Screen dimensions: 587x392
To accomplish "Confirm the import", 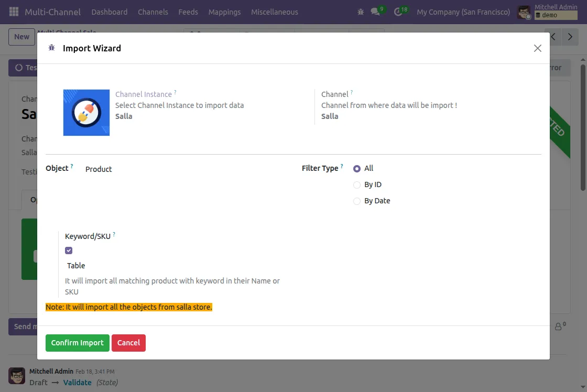I will pos(78,343).
